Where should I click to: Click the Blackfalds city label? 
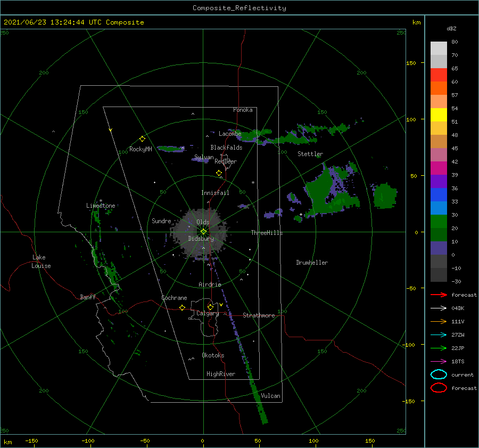coord(226,148)
